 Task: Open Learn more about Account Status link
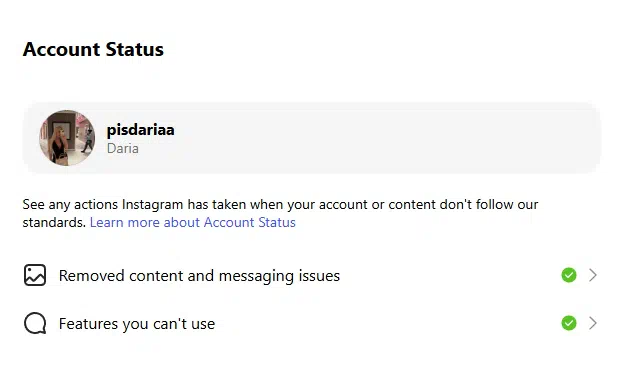pos(193,222)
